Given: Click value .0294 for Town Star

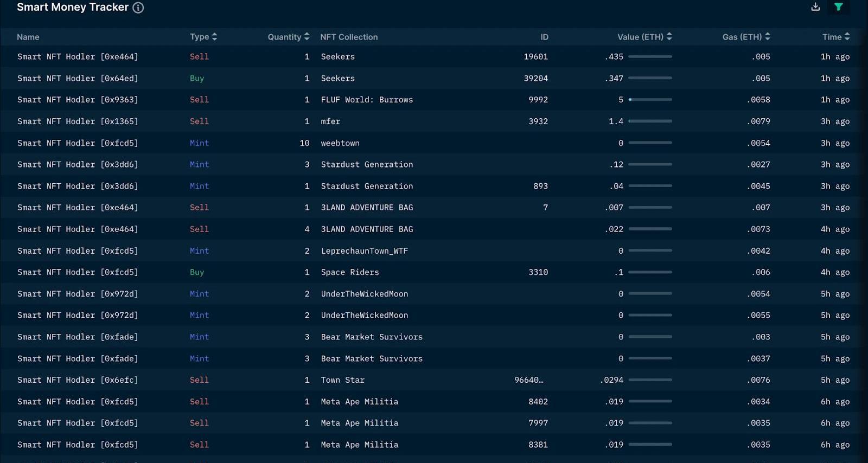Looking at the screenshot, I should 611,380.
